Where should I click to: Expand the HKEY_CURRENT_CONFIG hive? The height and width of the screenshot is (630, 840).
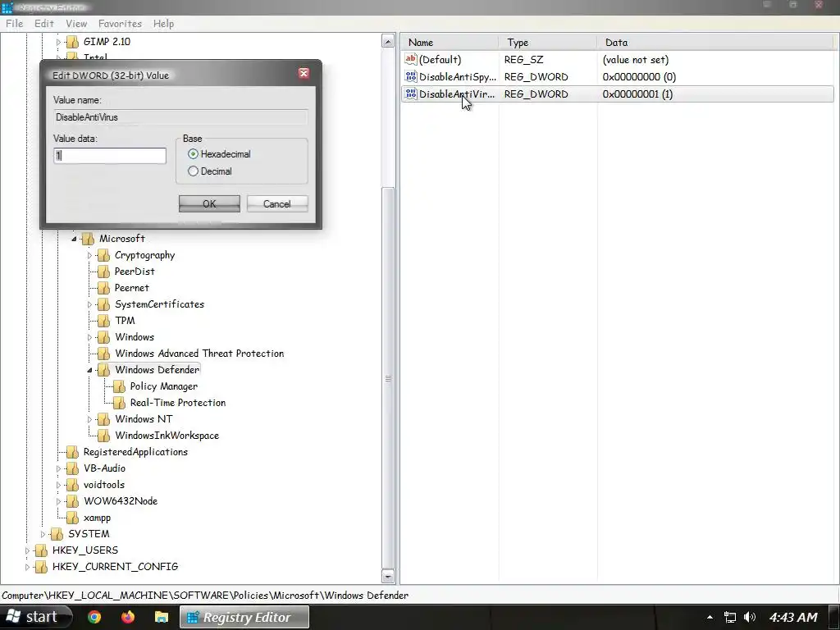coord(27,567)
